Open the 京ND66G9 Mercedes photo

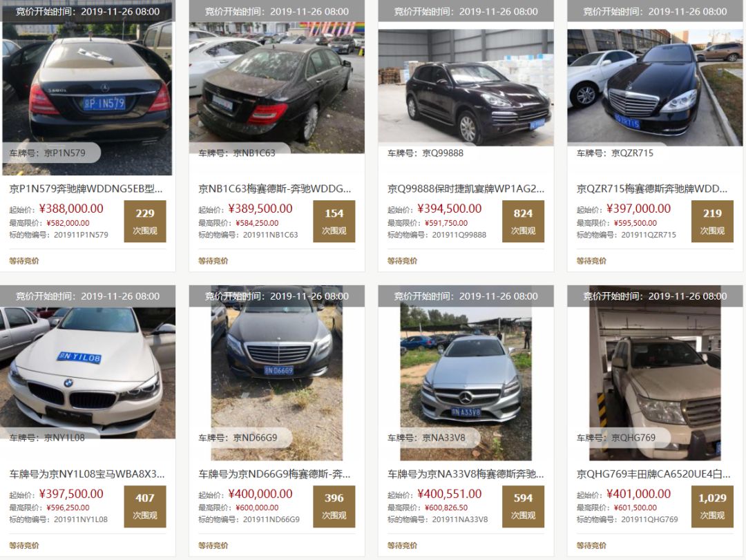click(277, 373)
